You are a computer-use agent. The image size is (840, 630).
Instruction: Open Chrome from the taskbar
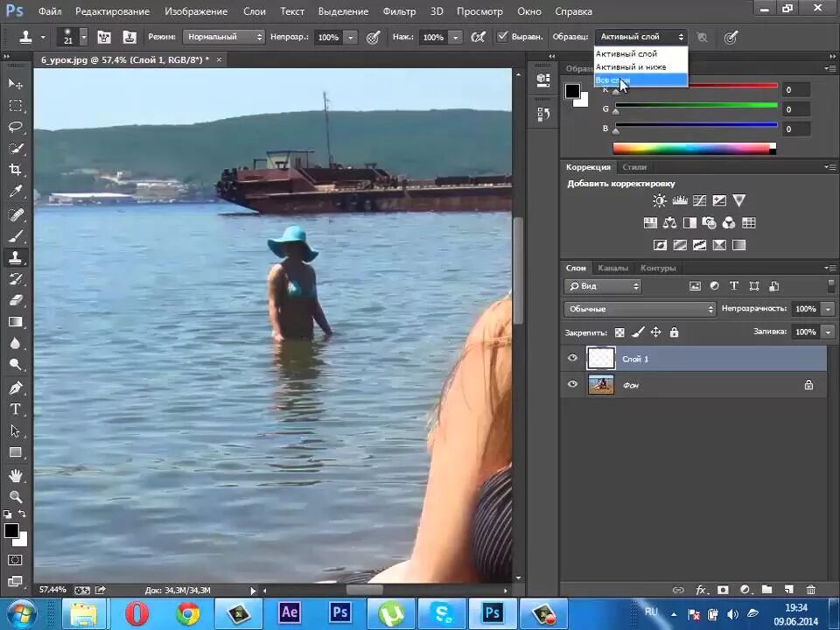(187, 612)
